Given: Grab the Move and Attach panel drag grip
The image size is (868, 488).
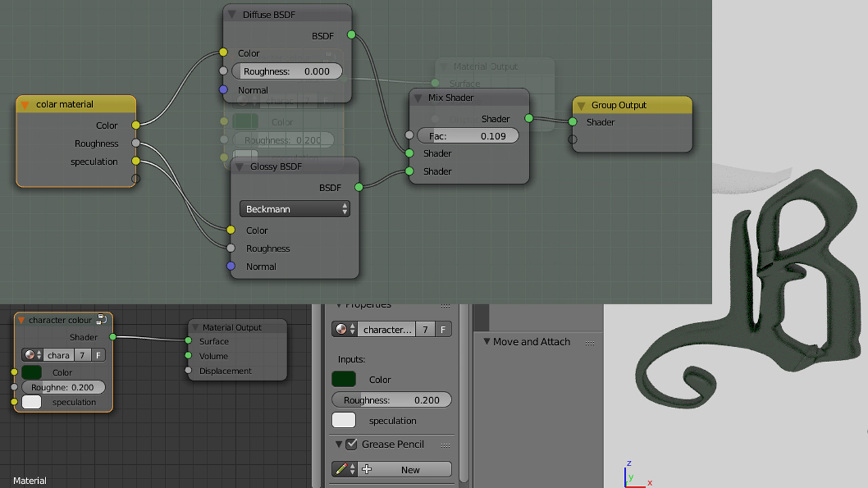Looking at the screenshot, I should pyautogui.click(x=590, y=342).
